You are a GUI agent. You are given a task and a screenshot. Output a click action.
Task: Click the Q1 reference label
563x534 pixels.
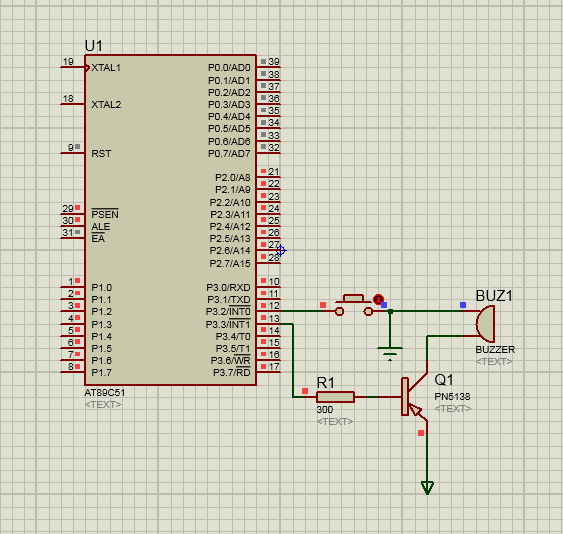[x=444, y=380]
